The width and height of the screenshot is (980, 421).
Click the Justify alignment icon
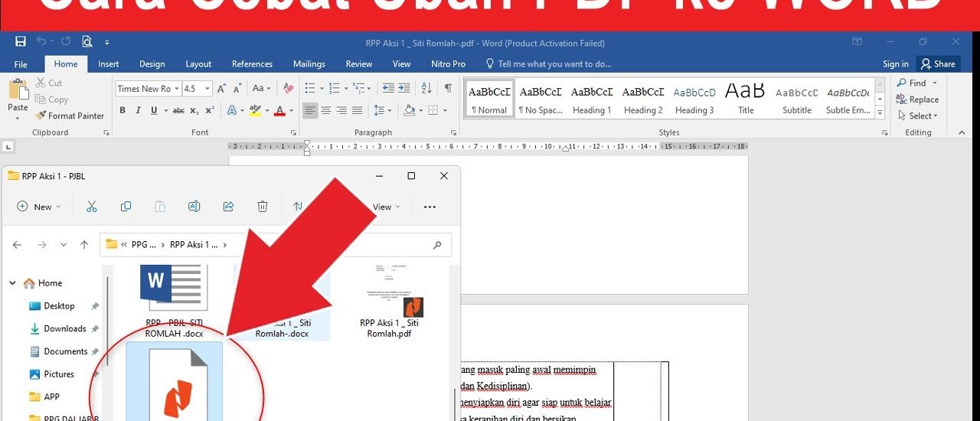[x=358, y=111]
